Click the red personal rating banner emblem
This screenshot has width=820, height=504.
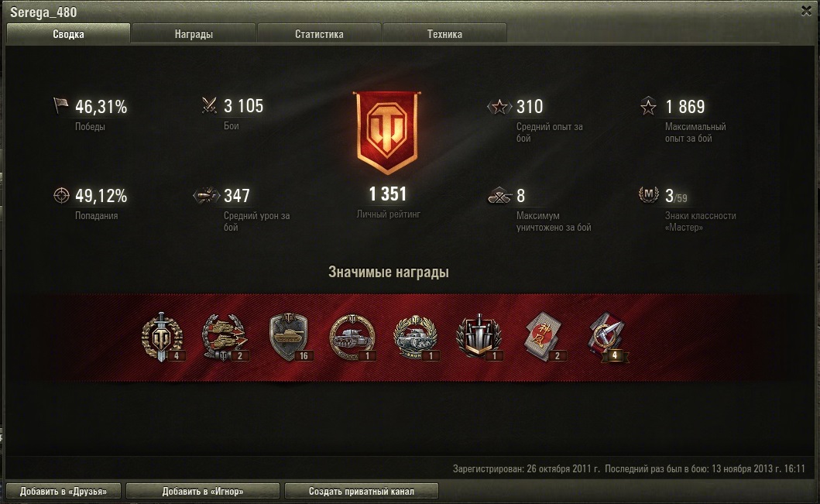tap(387, 132)
